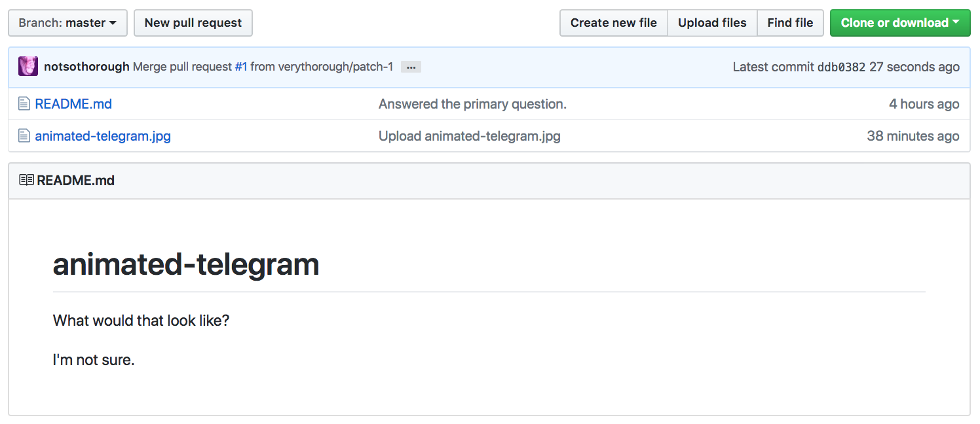
Task: Open the 'Upload animated-telegram.jpg' commit message
Action: 469,136
